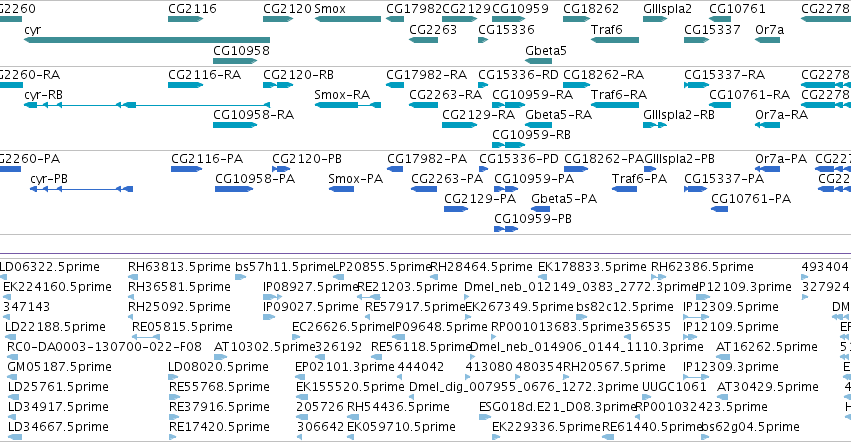Image resolution: width=851 pixels, height=442 pixels.
Task: Select the Or7a gene bar
Action: coord(767,40)
